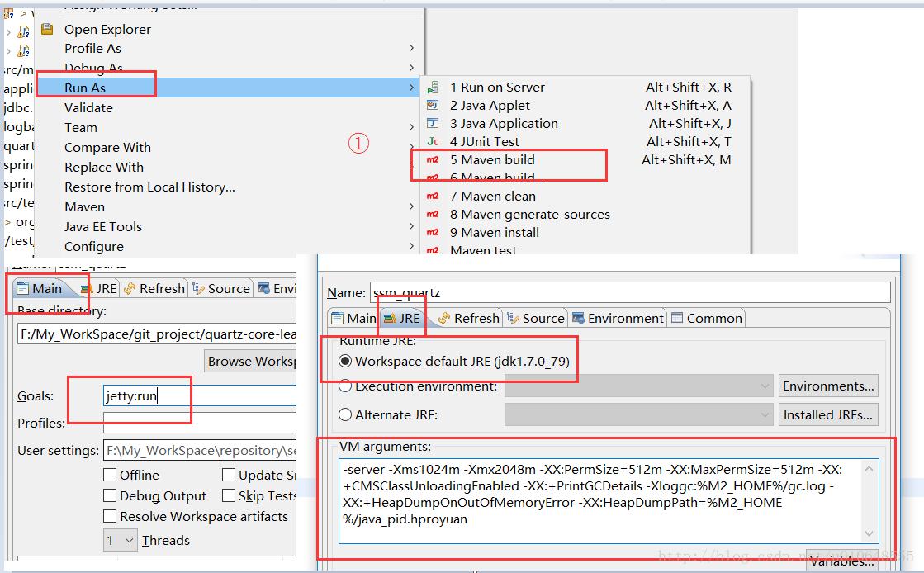Expand the Maven submenu arrow
This screenshot has height=573, width=924.
click(x=411, y=206)
